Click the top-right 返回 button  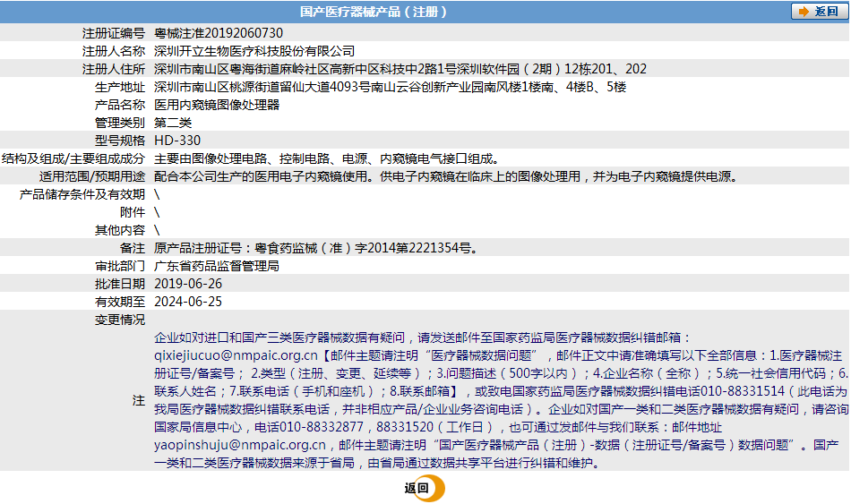pos(819,12)
